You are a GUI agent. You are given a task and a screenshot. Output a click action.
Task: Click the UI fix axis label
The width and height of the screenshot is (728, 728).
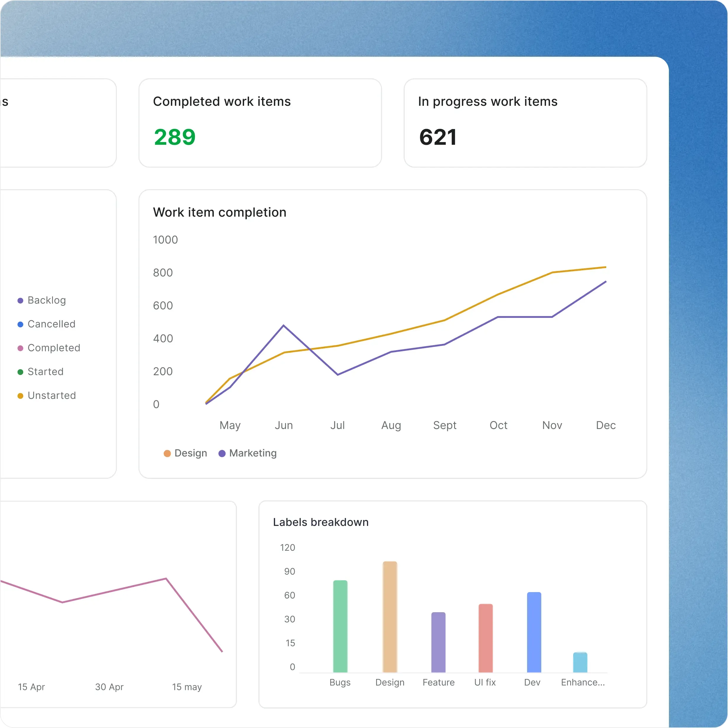[x=485, y=682]
